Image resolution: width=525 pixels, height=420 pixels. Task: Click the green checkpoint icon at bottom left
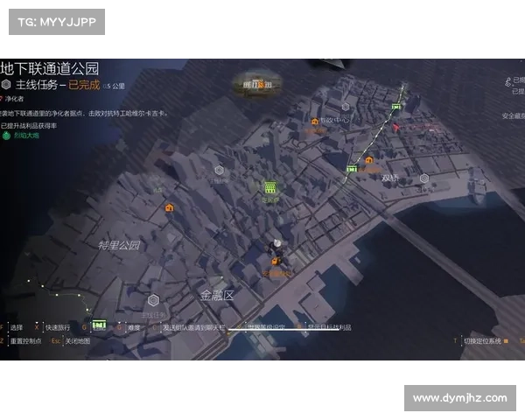click(x=99, y=325)
